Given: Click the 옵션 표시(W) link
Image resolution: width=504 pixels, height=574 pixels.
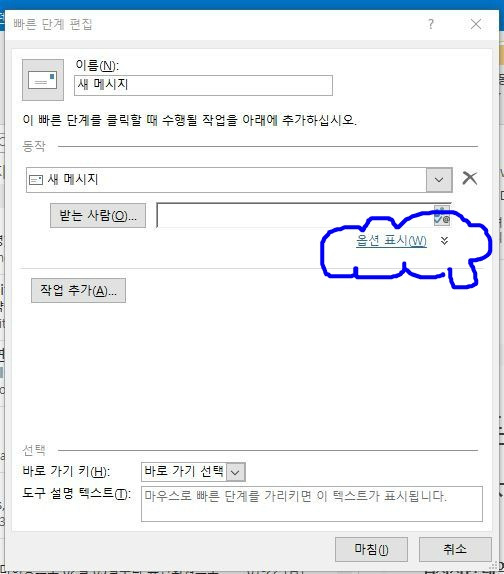Looking at the screenshot, I should (x=391, y=241).
